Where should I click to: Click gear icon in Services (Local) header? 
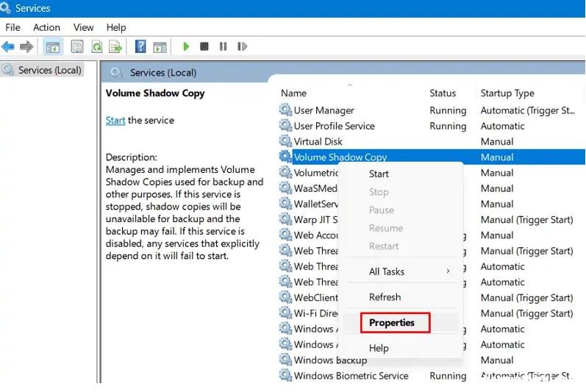click(x=116, y=72)
